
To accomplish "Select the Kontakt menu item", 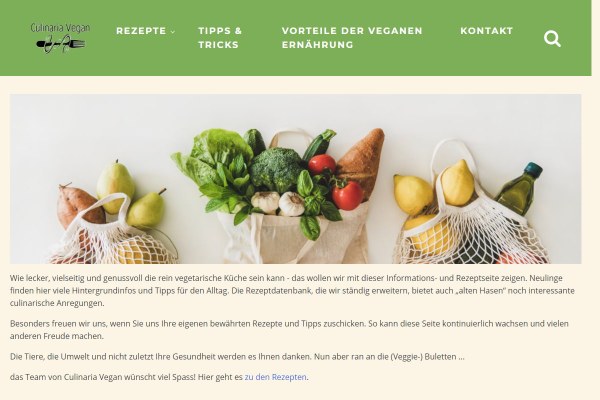I will (x=486, y=31).
